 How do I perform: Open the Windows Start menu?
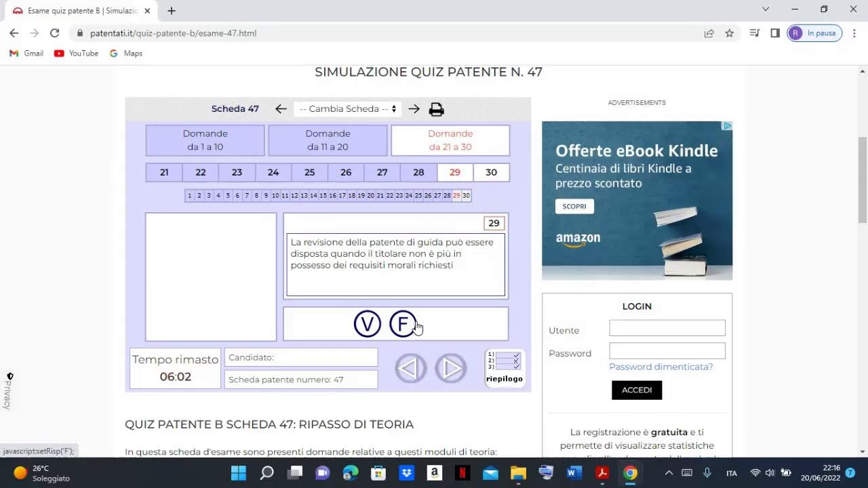239,472
